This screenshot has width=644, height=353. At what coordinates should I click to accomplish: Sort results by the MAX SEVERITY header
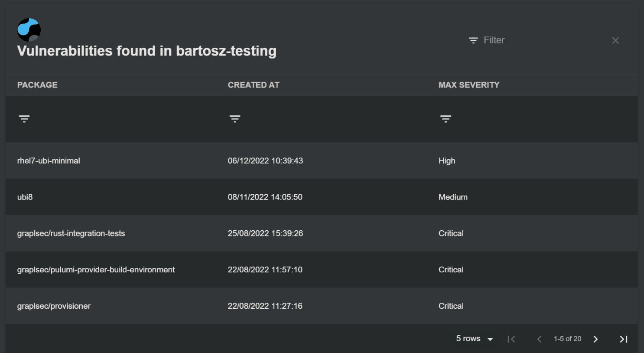click(x=468, y=85)
